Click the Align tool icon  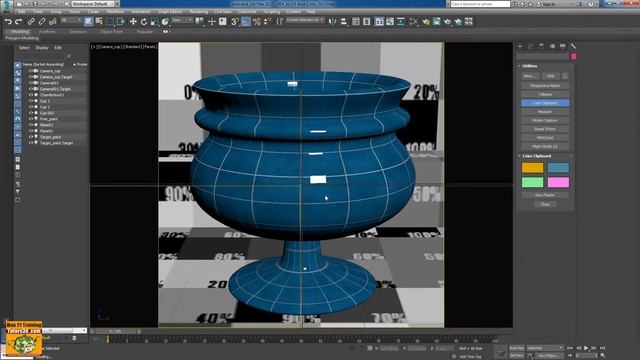(344, 22)
